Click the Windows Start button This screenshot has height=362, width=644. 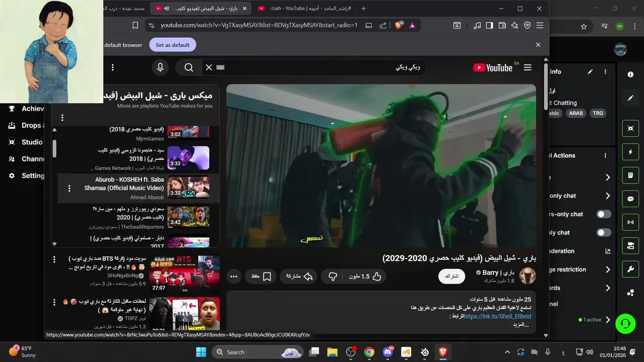(x=201, y=352)
